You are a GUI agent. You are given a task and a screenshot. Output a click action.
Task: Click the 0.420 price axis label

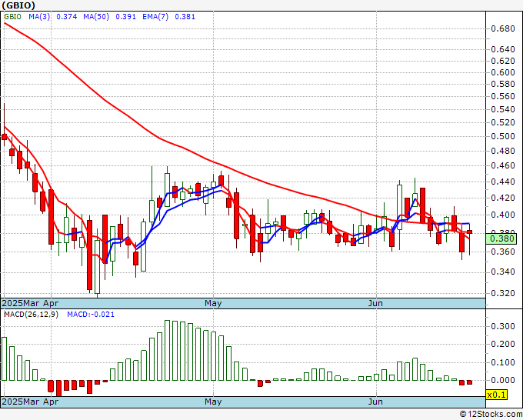(503, 198)
